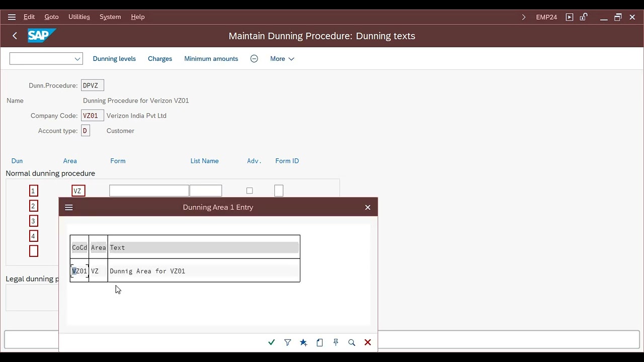644x362 pixels.
Task: Click the Form column label
Action: pos(118,161)
